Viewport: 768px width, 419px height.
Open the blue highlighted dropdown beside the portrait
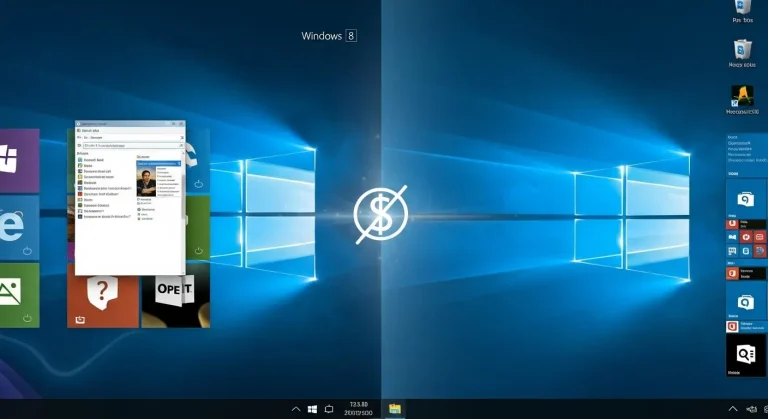pyautogui.click(x=159, y=163)
